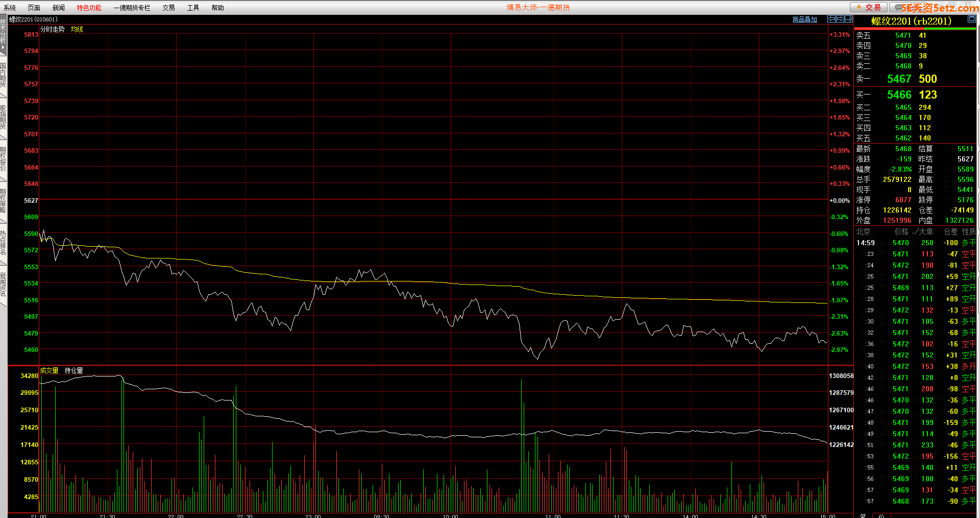Select the 股指期货 side tab

3,117
